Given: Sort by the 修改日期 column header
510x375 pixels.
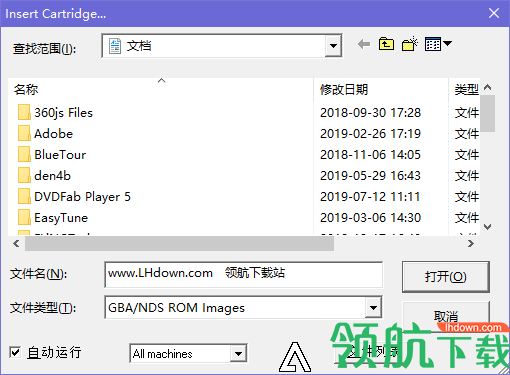Looking at the screenshot, I should click(344, 89).
